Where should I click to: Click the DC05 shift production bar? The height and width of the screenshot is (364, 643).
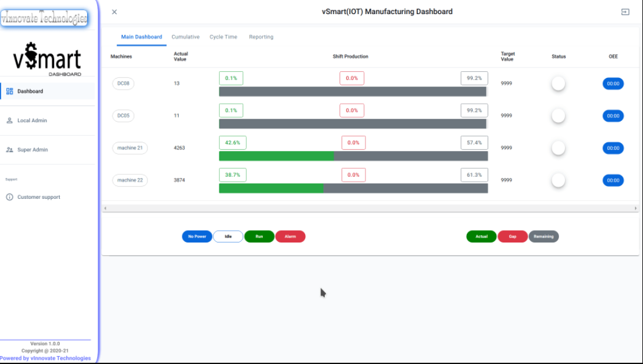pyautogui.click(x=353, y=124)
